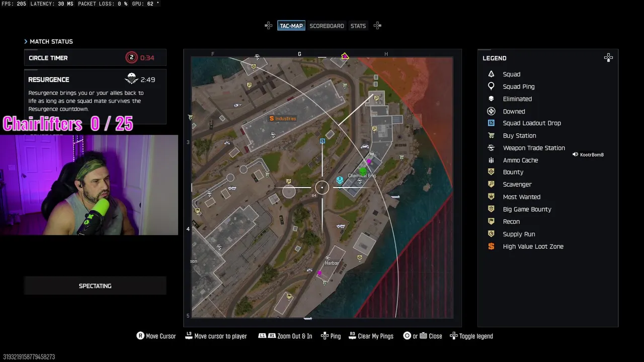Click the Buy Station cart icon in the legend
This screenshot has width=644, height=362.
coord(491,135)
